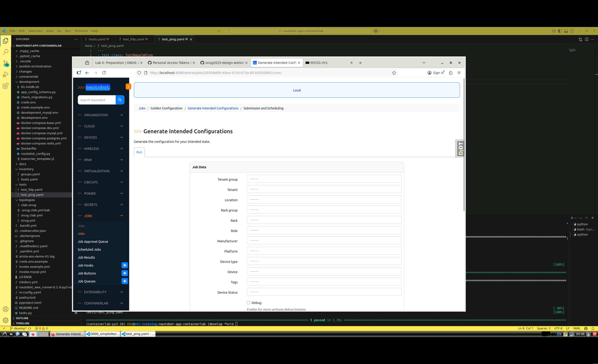The height and width of the screenshot is (364, 598).
Task: Click Generate Intended Configurations breadcrumb link
Action: click(x=213, y=108)
